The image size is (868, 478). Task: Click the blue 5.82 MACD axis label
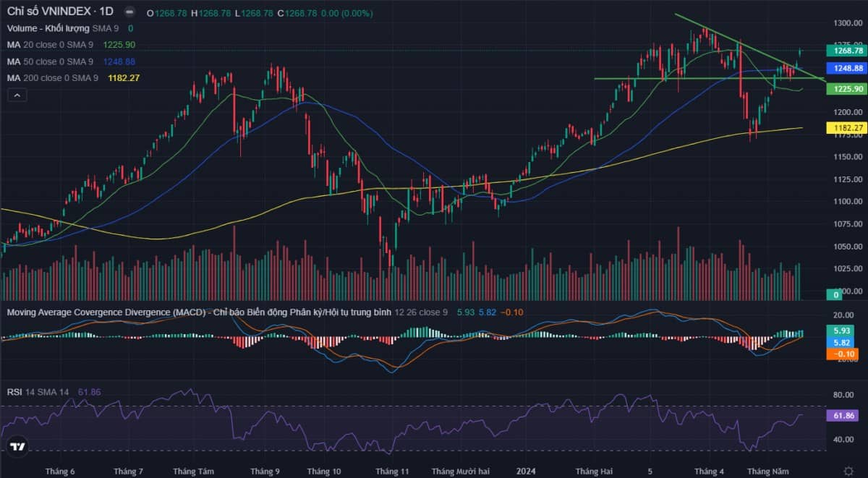[x=842, y=342]
